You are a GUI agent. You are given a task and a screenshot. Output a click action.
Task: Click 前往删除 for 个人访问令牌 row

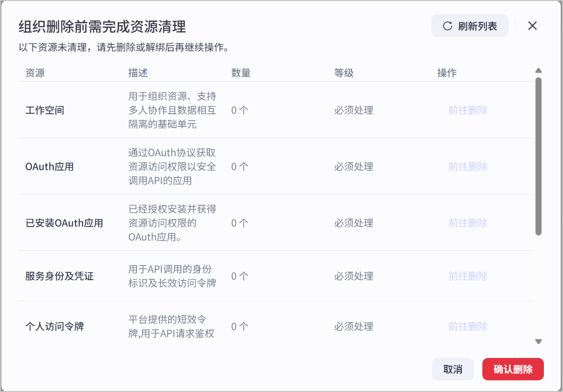pos(468,327)
